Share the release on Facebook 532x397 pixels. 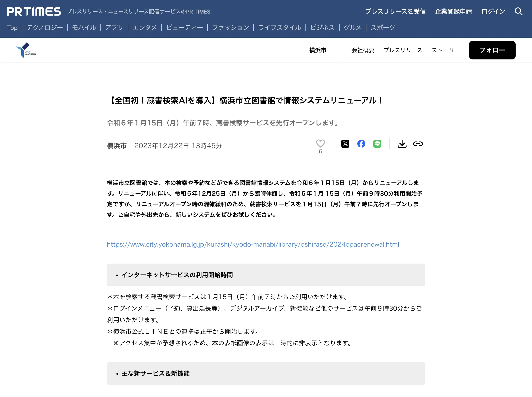(361, 144)
